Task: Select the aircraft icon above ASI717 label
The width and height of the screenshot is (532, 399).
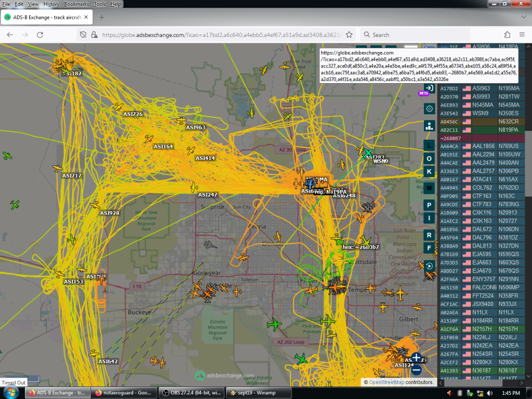Action: 58,168
